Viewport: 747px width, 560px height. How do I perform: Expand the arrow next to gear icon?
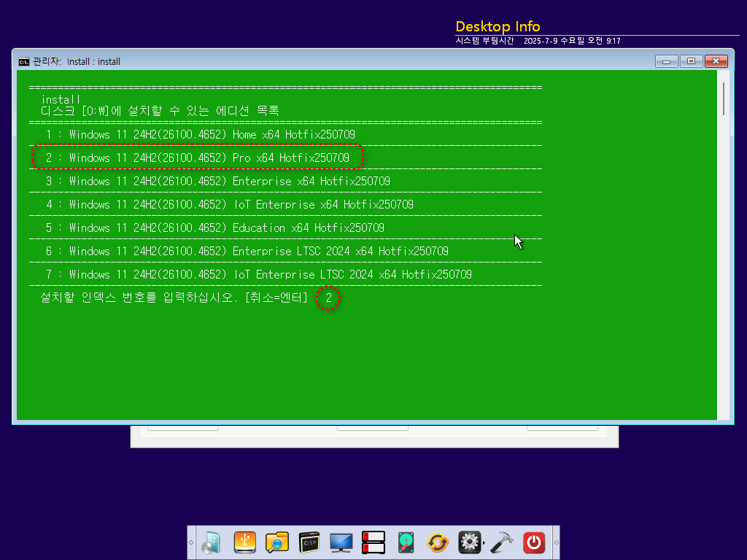click(484, 542)
